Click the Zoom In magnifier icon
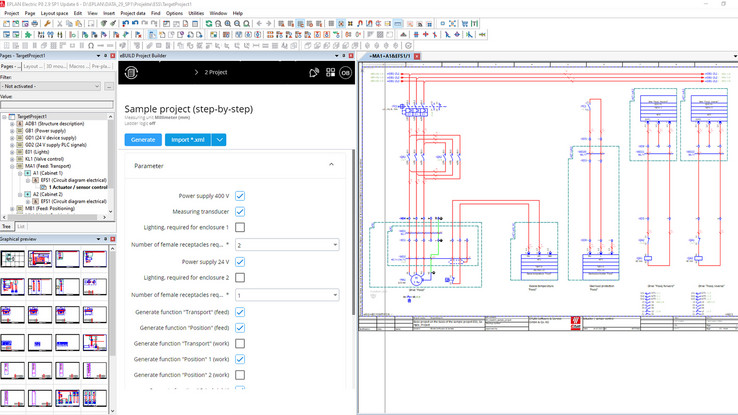Screen dimensions: 738x415 click(x=228, y=24)
